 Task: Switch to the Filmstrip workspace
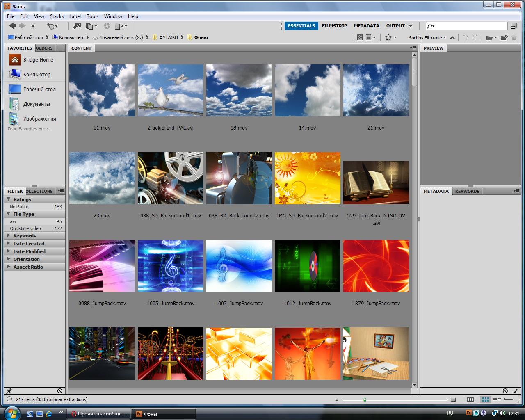click(x=334, y=26)
